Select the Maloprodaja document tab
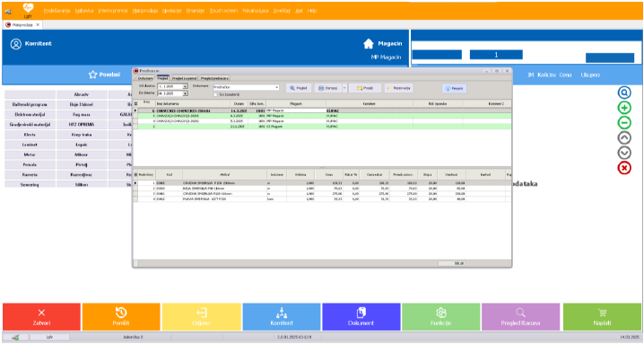This screenshot has height=344, width=644. tap(22, 24)
